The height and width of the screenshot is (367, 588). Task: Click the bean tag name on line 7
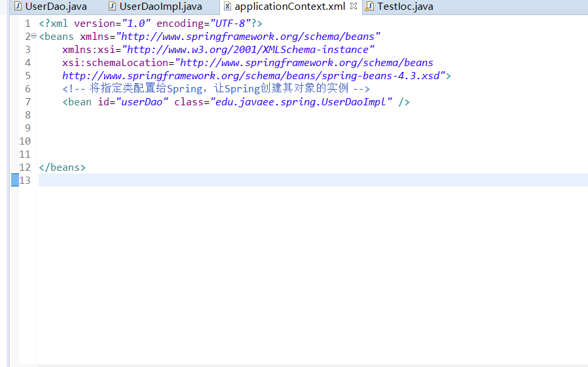pyautogui.click(x=79, y=102)
